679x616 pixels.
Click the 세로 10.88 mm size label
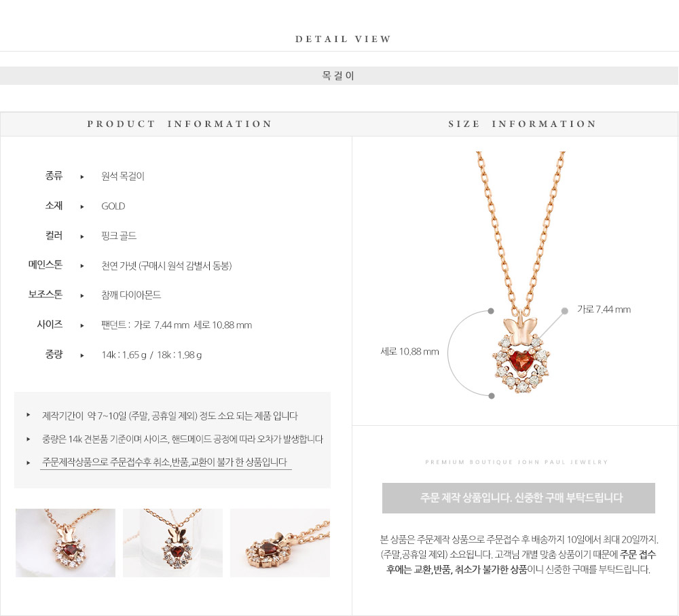click(x=409, y=351)
